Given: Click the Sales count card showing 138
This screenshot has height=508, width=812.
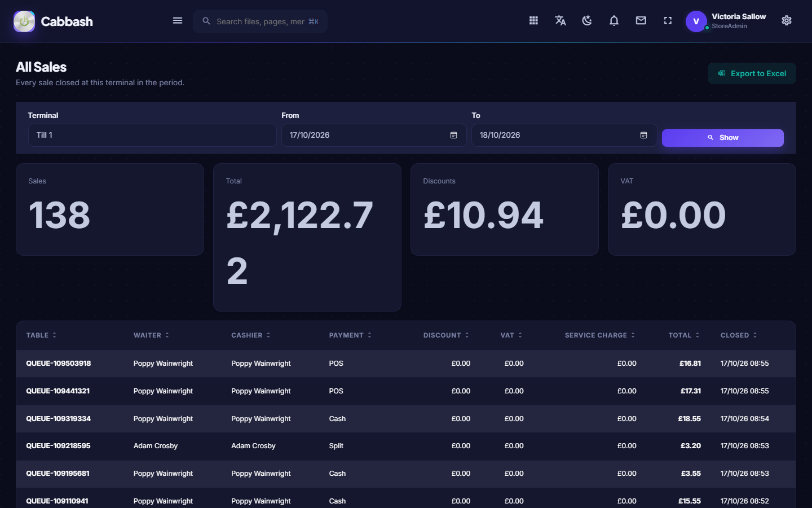Looking at the screenshot, I should point(110,209).
